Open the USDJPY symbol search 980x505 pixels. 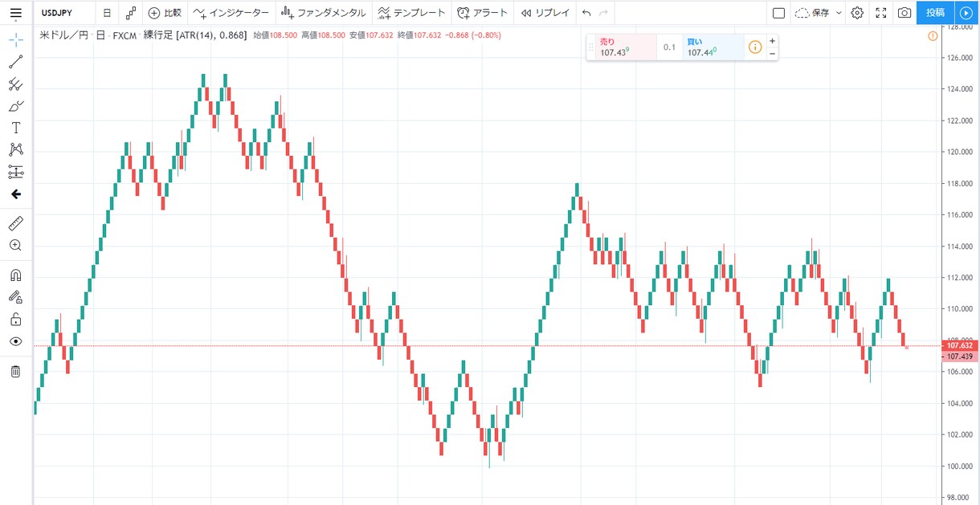click(57, 13)
